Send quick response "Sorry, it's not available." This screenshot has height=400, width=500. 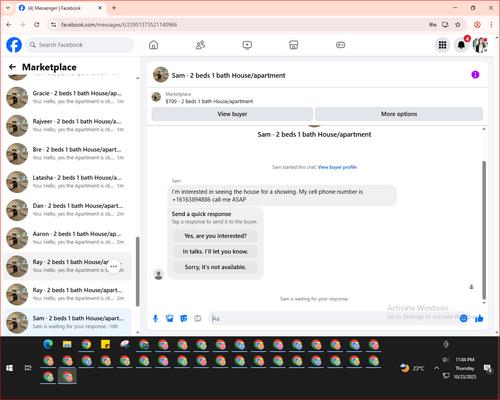coord(215,267)
